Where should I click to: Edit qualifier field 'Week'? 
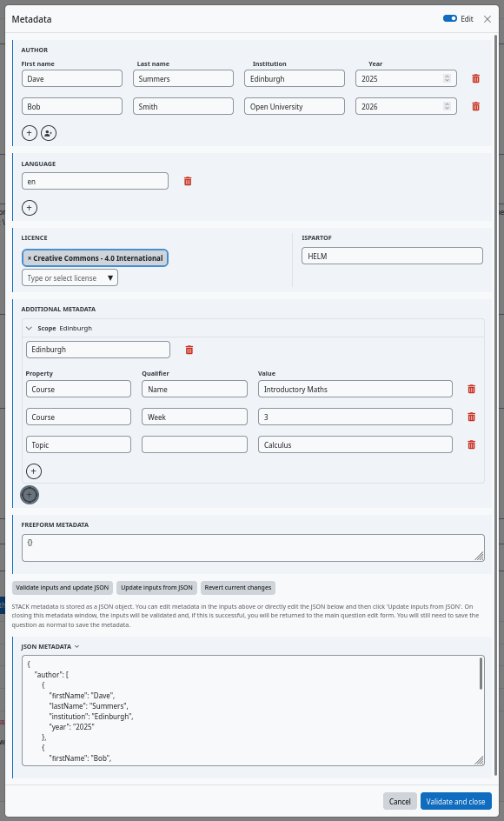click(x=195, y=417)
